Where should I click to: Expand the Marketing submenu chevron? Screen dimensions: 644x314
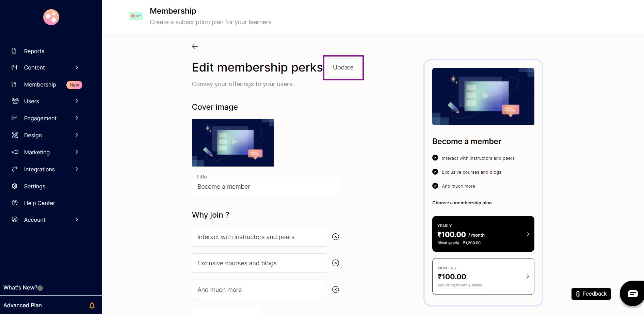(x=77, y=152)
